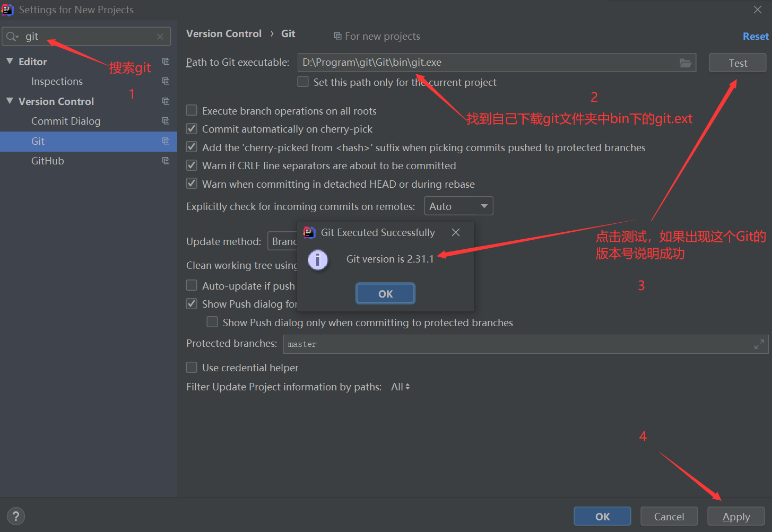The width and height of the screenshot is (772, 532).
Task: Toggle the cherry-picked from hash suffix option
Action: (x=192, y=147)
